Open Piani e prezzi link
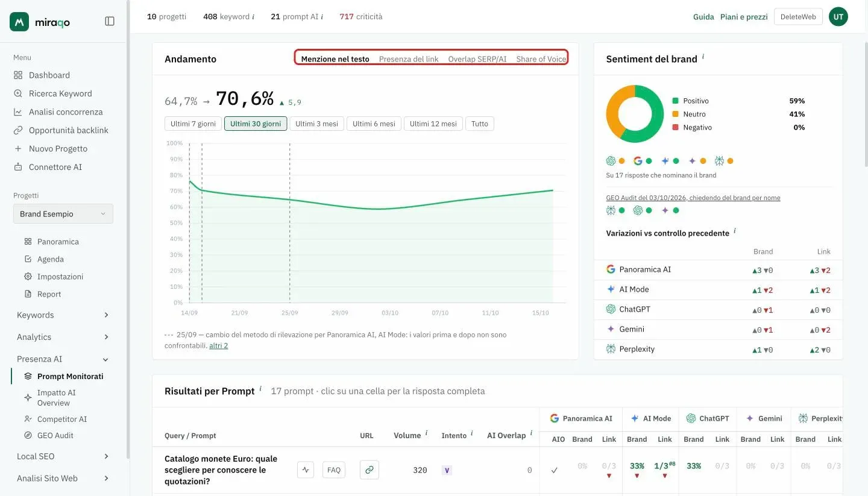The height and width of the screenshot is (496, 868). coord(744,17)
